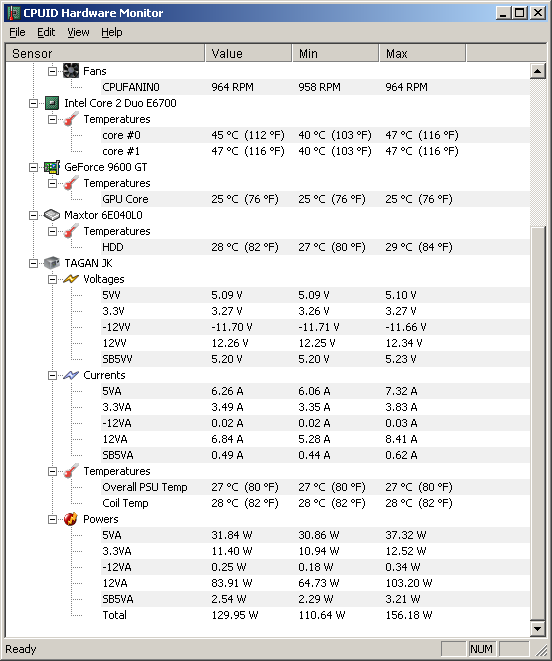Screen dimensions: 552x661
Task: Click the 958 RPM min fan value
Action: pos(319,87)
